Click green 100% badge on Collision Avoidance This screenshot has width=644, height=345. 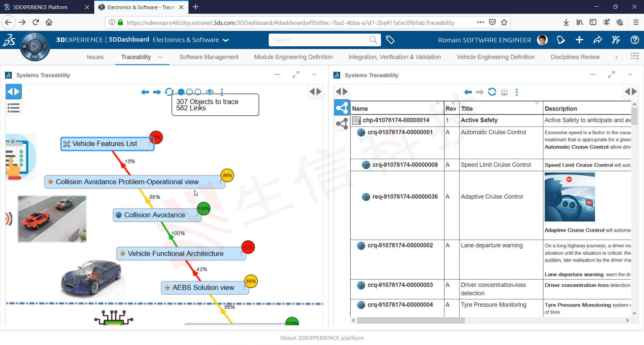[204, 208]
